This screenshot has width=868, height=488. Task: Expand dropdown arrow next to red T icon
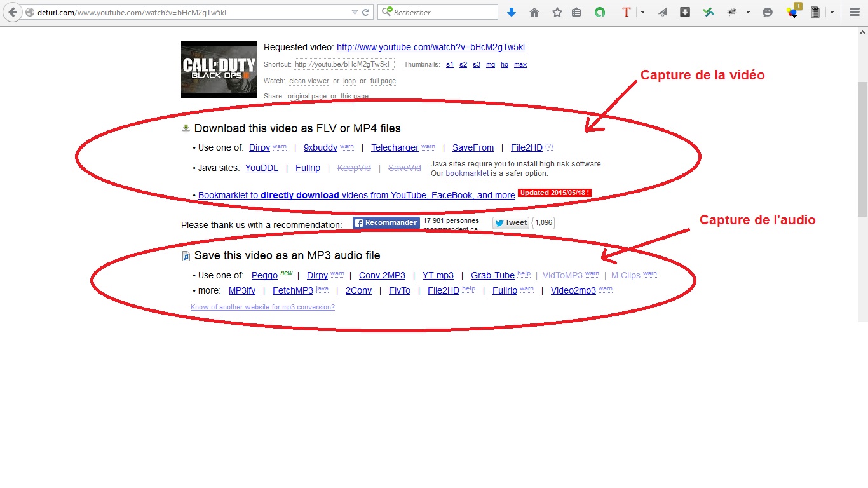click(x=642, y=12)
